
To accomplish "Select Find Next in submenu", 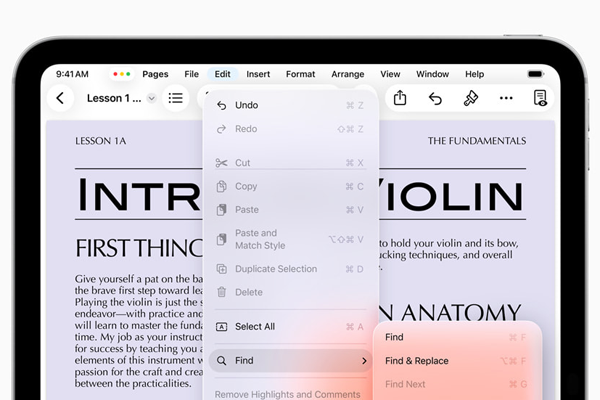I will [x=457, y=384].
